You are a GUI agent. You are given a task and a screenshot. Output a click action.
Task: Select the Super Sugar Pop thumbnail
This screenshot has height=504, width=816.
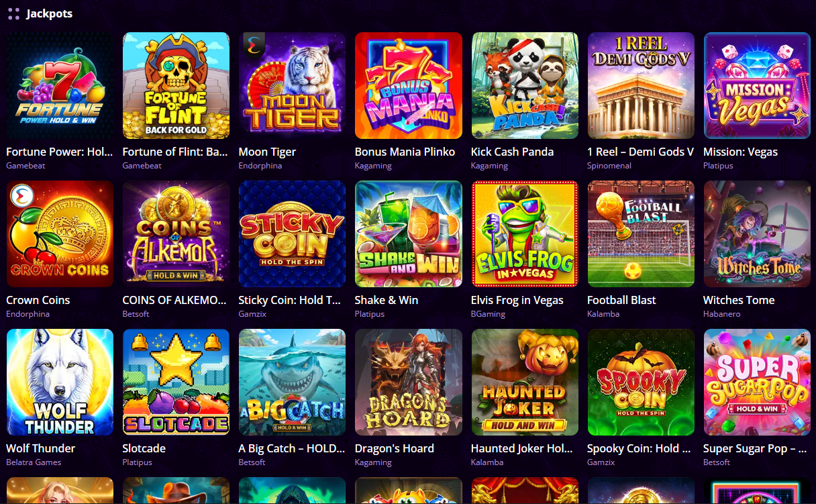[757, 382]
